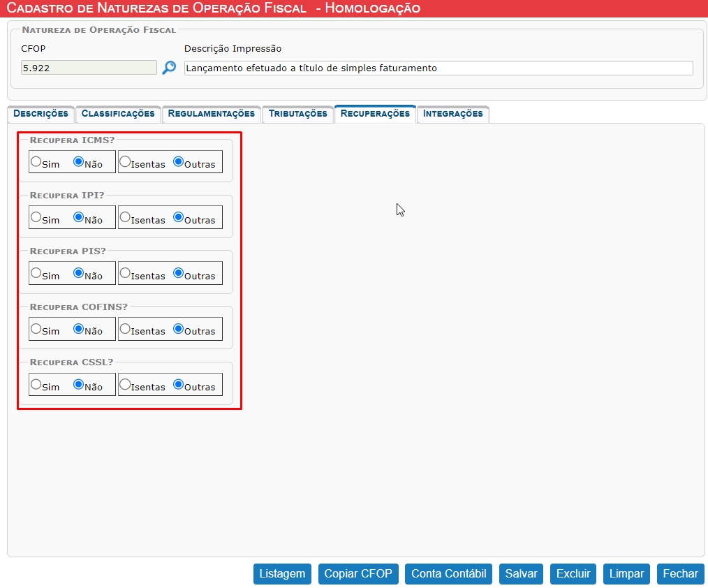Focus the CFOP field showing 5.922

(89, 68)
